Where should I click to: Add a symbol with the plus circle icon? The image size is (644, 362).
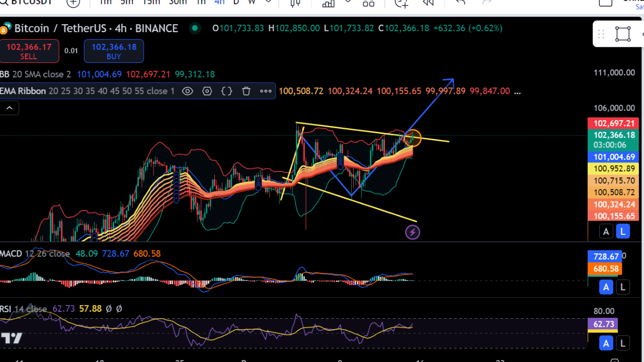(x=73, y=3)
